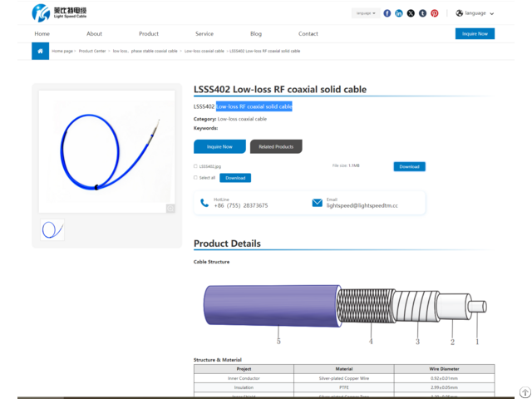Screen dimensions: 532x399
Task: Click Download button beside Select all
Action: tap(235, 178)
